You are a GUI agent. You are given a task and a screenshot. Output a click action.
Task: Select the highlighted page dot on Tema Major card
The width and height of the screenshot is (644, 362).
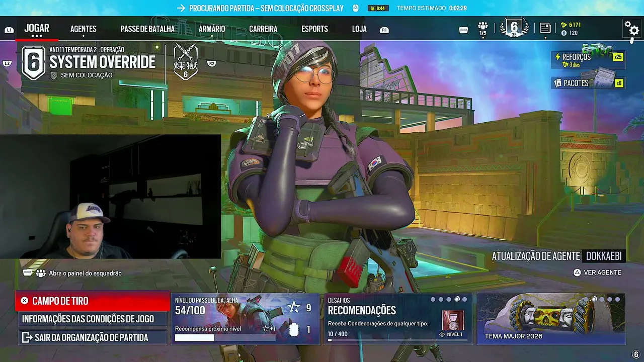point(594,300)
